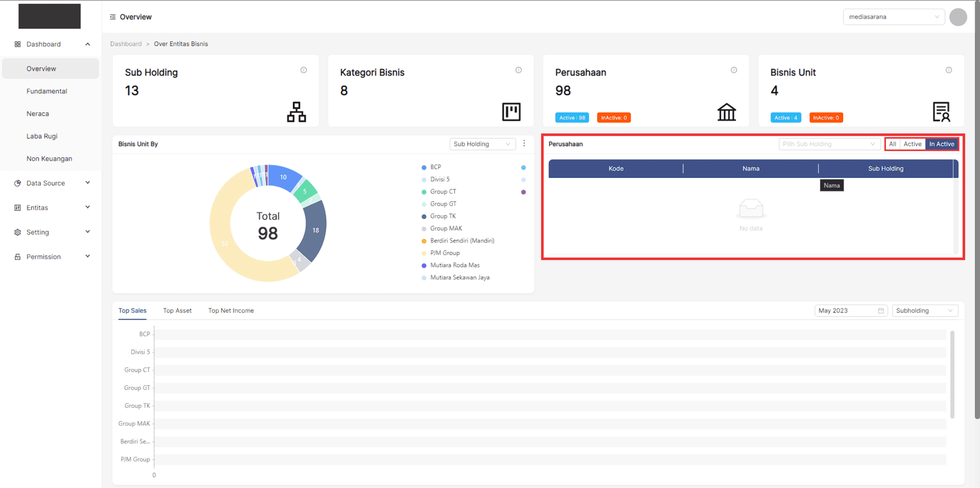980x488 pixels.
Task: Select the In Active filter in Perusahaan panel
Action: tap(941, 144)
